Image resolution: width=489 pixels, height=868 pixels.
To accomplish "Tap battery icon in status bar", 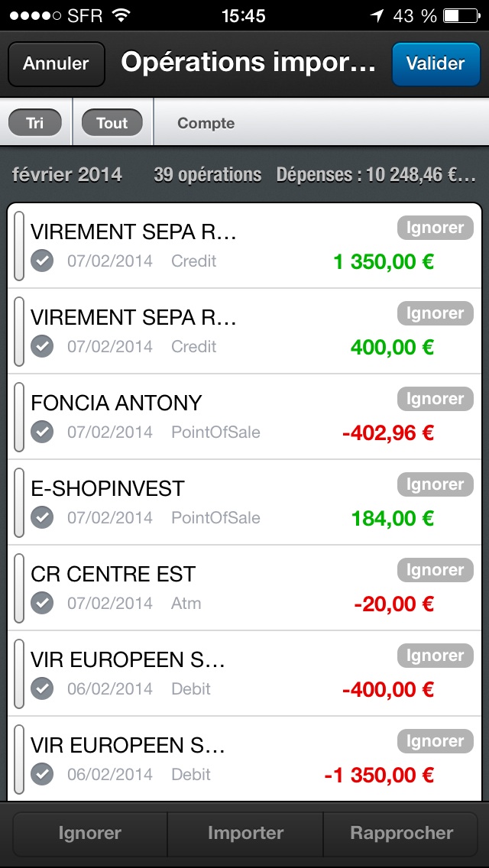I will coord(461,15).
